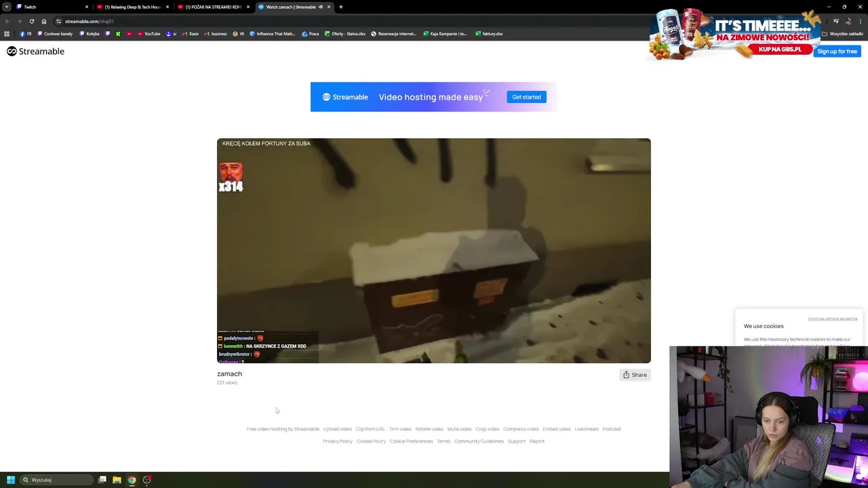Screen dimensions: 868x488
Task: Open the Embed video link
Action: coord(556,429)
